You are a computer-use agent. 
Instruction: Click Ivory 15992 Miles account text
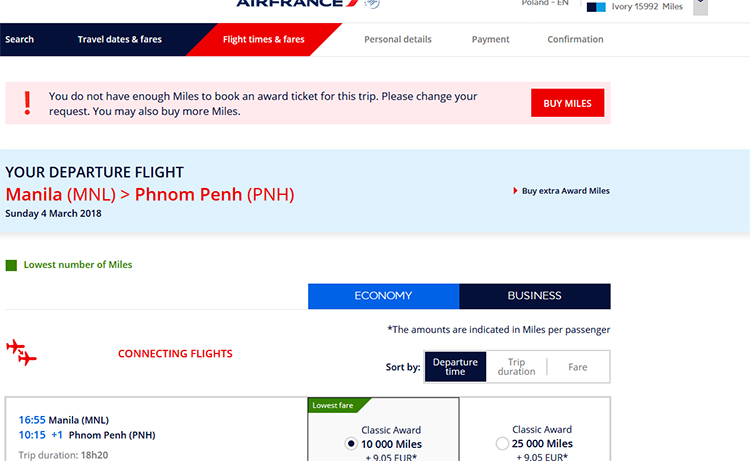click(x=647, y=7)
